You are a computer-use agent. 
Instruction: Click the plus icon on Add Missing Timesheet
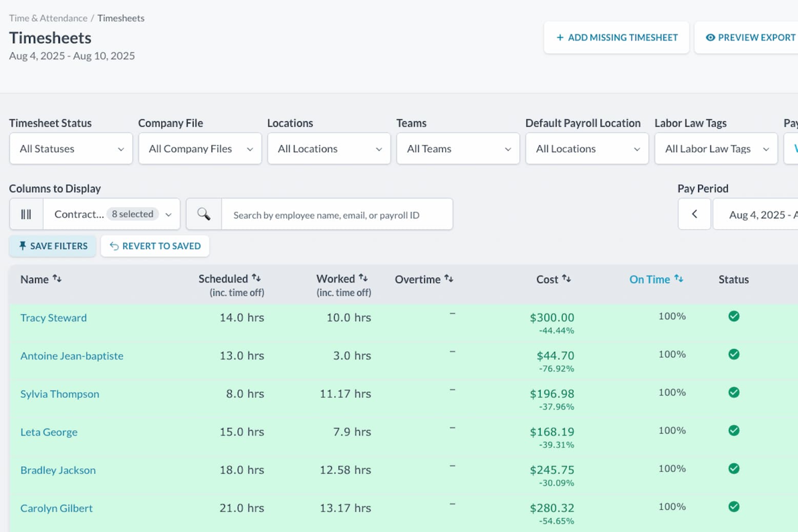(x=560, y=37)
